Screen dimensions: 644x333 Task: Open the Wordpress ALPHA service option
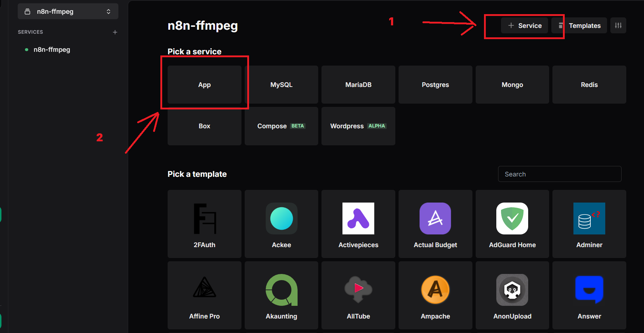click(358, 126)
